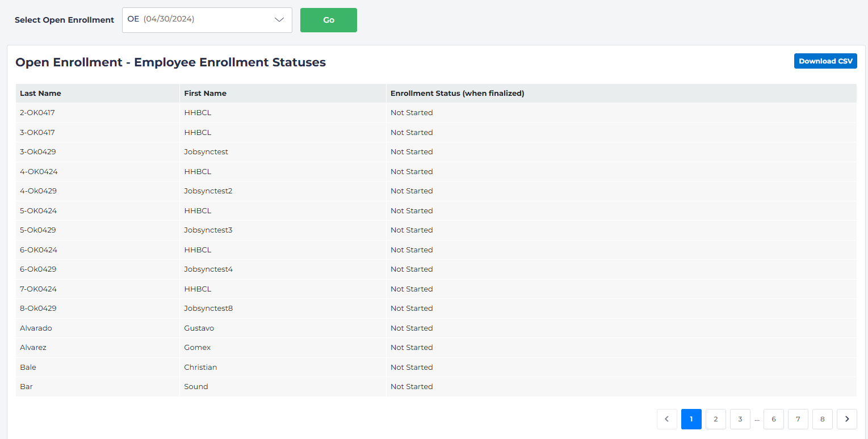Screen dimensions: 868x439
Task: Open employee record for Alvarado
Action: 36,328
